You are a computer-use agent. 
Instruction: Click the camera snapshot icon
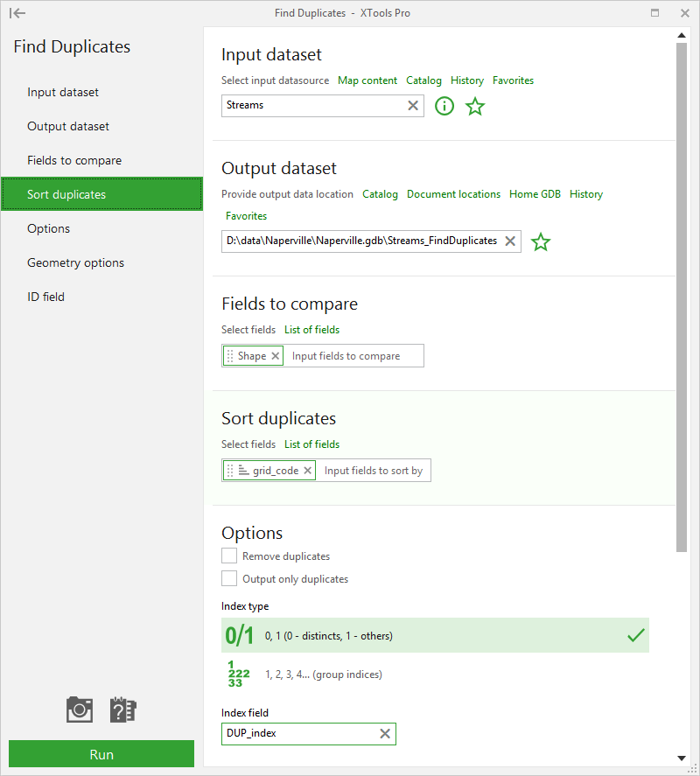point(80,710)
